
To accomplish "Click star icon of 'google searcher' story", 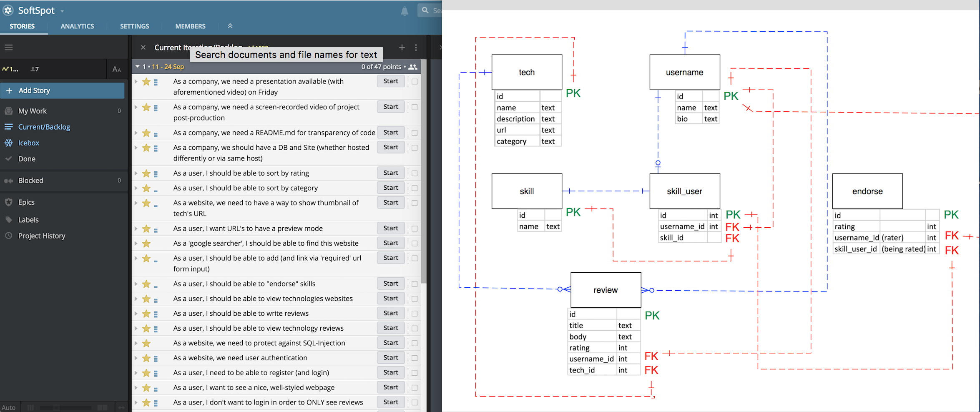I will click(146, 244).
